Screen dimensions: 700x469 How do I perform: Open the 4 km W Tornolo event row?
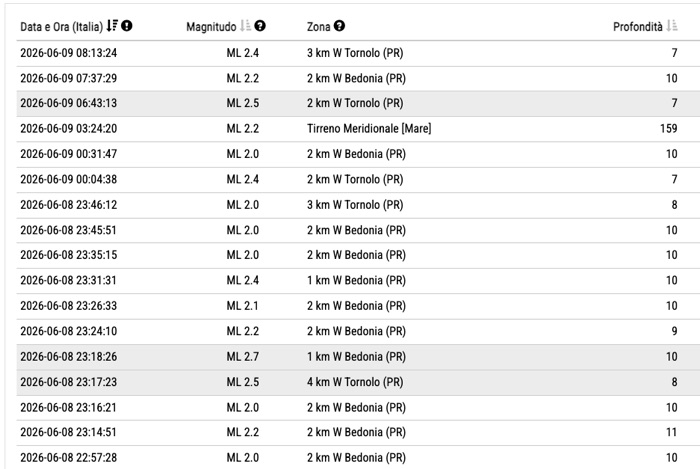(x=358, y=382)
